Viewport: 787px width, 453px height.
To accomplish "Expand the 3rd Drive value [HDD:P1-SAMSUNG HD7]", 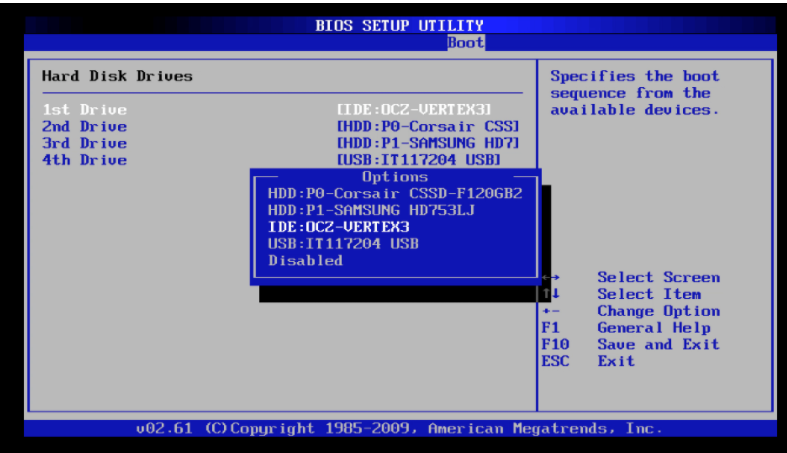I will coord(428,144).
